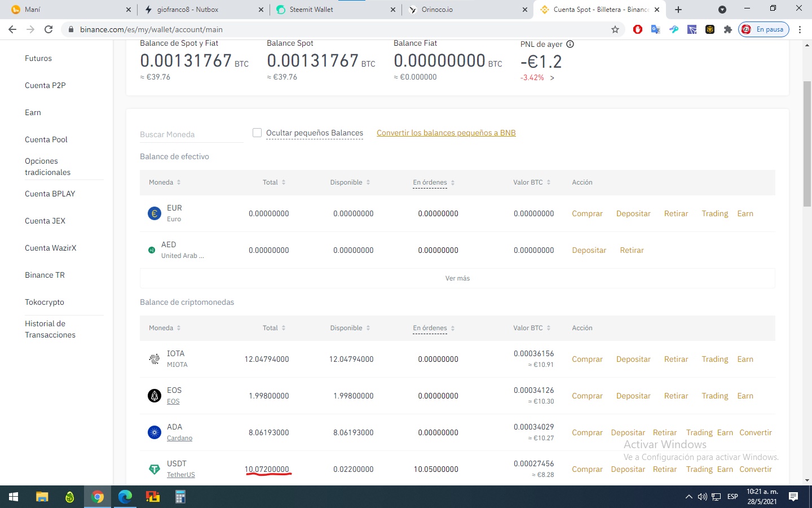Sort cash balance table by Total

point(274,182)
